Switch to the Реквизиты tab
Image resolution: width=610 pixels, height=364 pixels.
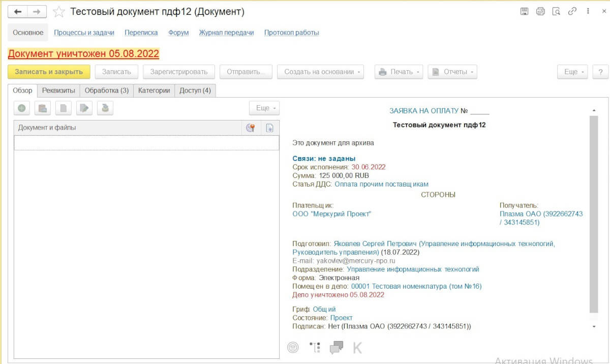click(59, 90)
